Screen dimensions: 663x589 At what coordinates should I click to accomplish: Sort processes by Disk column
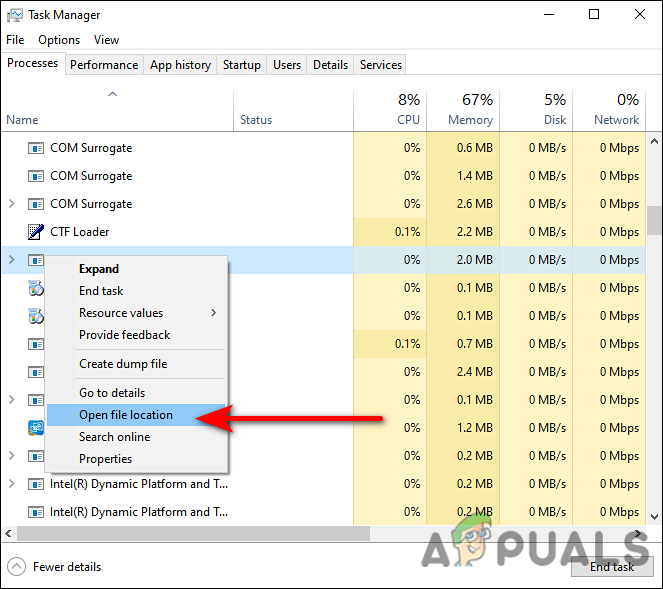pos(536,110)
